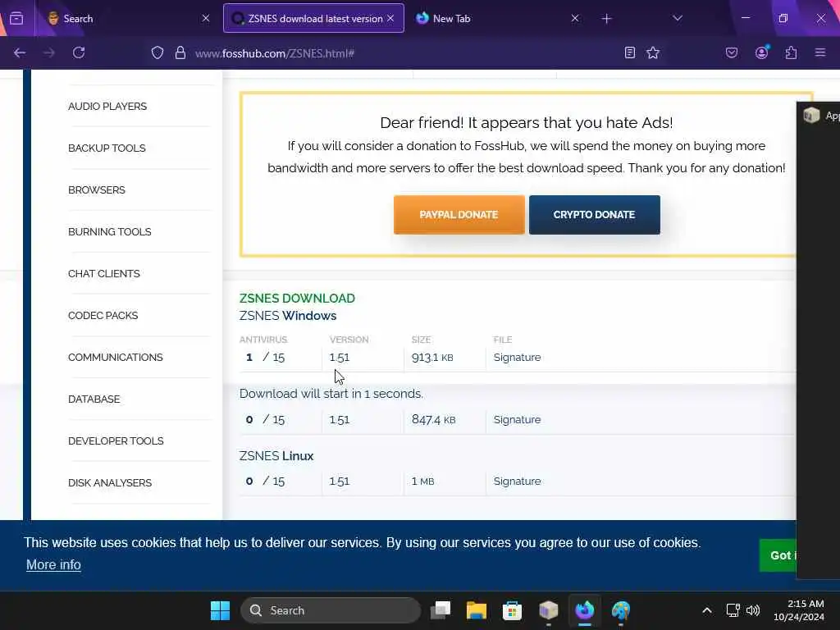
Task: Click antivirus result in 1 MB Linux row
Action: tap(265, 481)
